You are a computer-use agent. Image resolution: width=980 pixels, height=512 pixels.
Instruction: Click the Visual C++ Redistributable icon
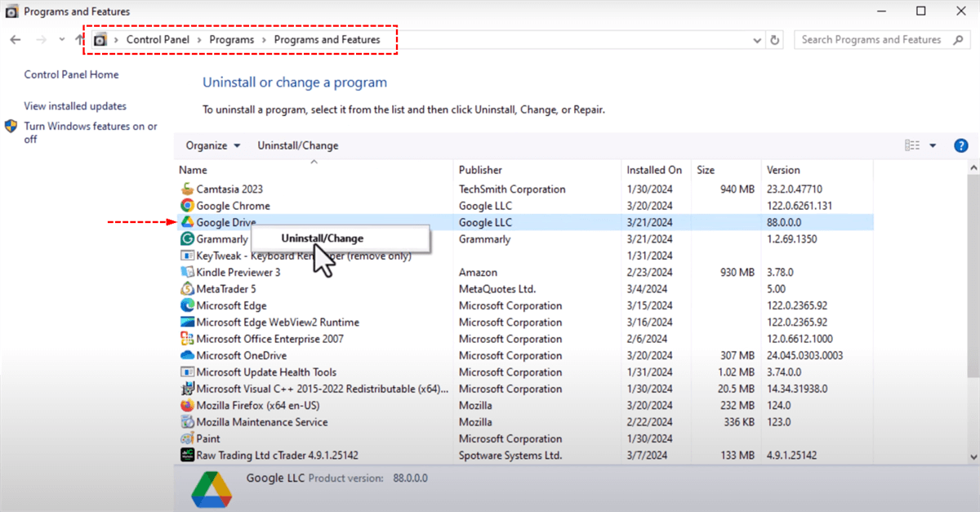coord(187,389)
